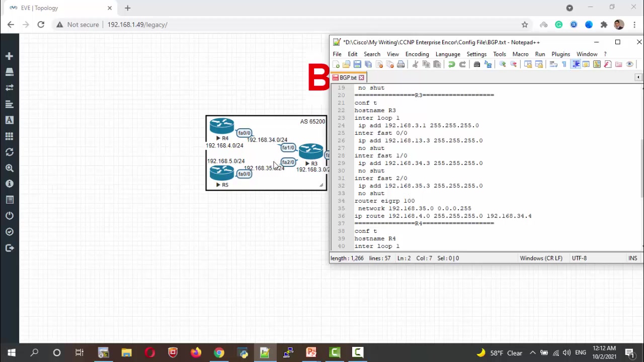
Task: Click the Zoom In icon in Notepad++
Action: [502, 64]
